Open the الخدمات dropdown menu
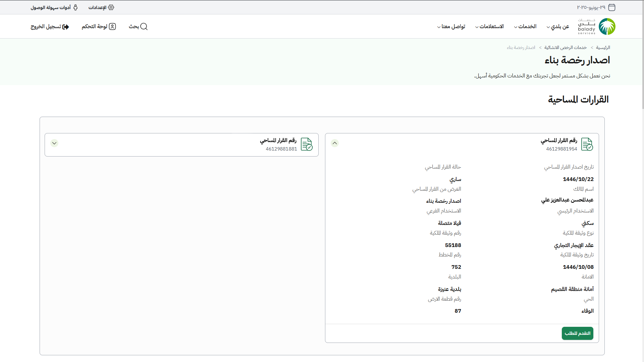 pyautogui.click(x=525, y=26)
